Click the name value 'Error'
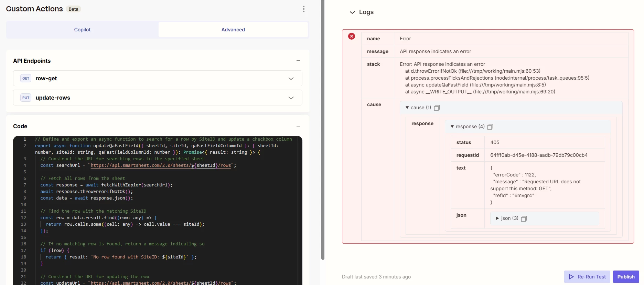This screenshot has width=644, height=285. click(x=405, y=39)
